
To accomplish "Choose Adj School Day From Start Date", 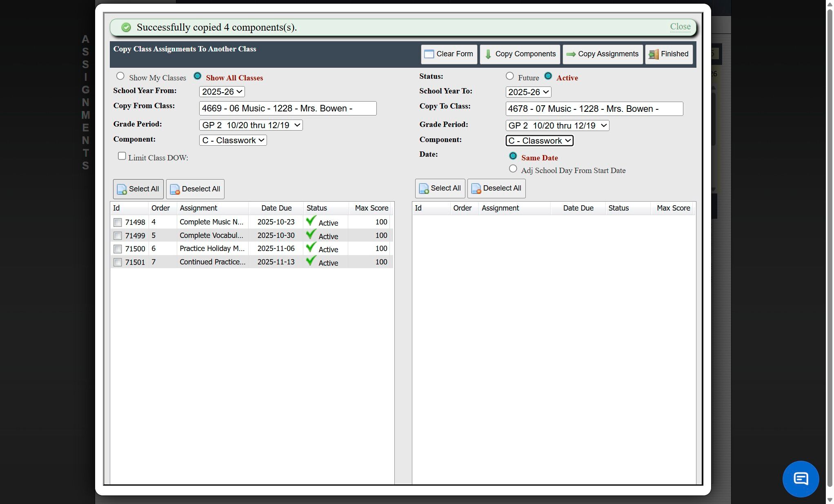I will pos(513,169).
